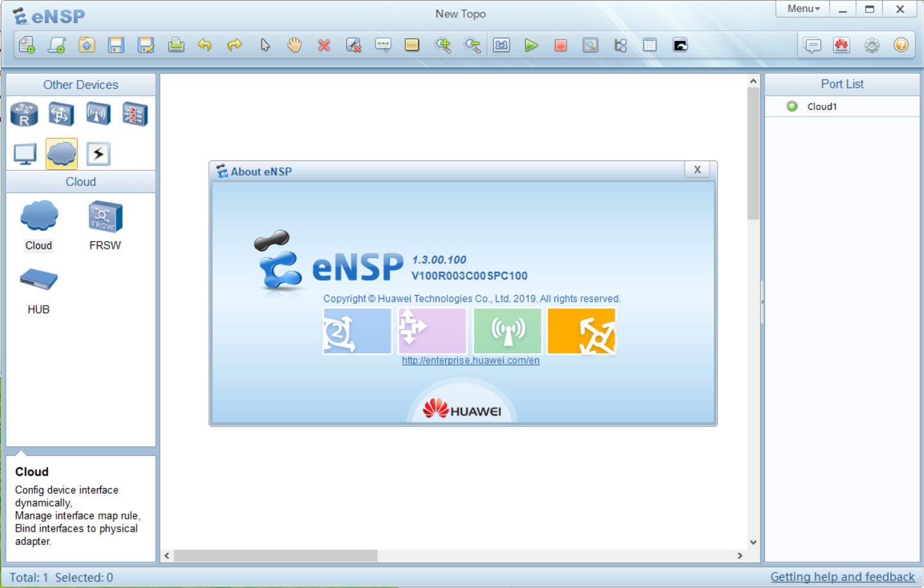924x588 pixels.
Task: Open the help question mark icon
Action: tap(901, 45)
